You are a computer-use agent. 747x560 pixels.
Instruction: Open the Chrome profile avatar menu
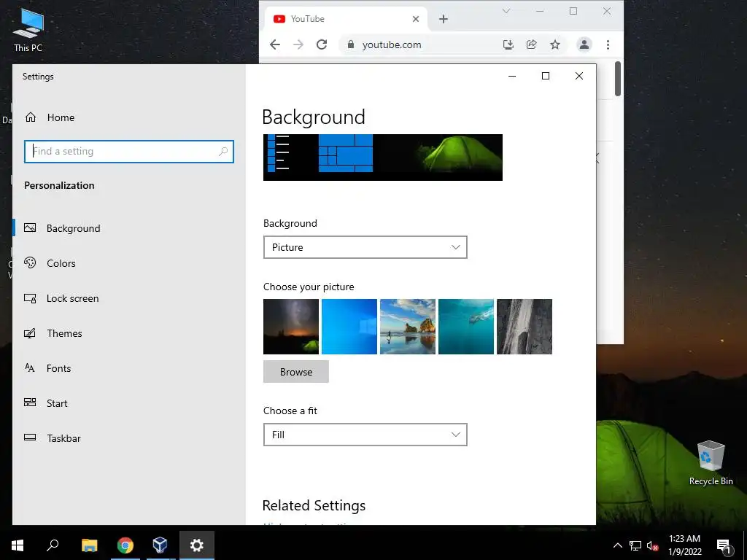pos(584,44)
